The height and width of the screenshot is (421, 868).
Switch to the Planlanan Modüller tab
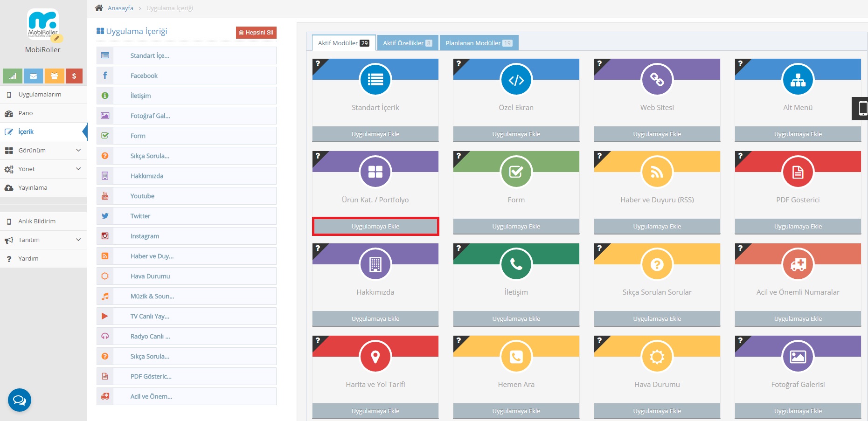tap(479, 43)
